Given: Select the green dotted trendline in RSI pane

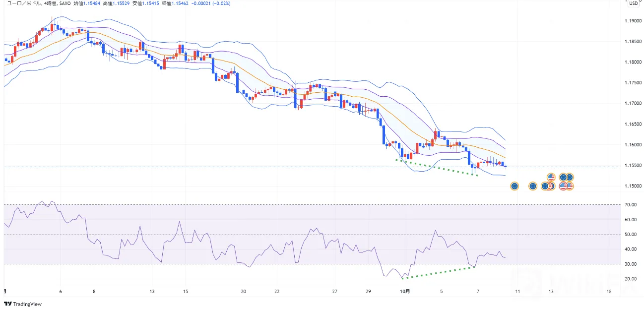Looking at the screenshot, I should tap(438, 273).
